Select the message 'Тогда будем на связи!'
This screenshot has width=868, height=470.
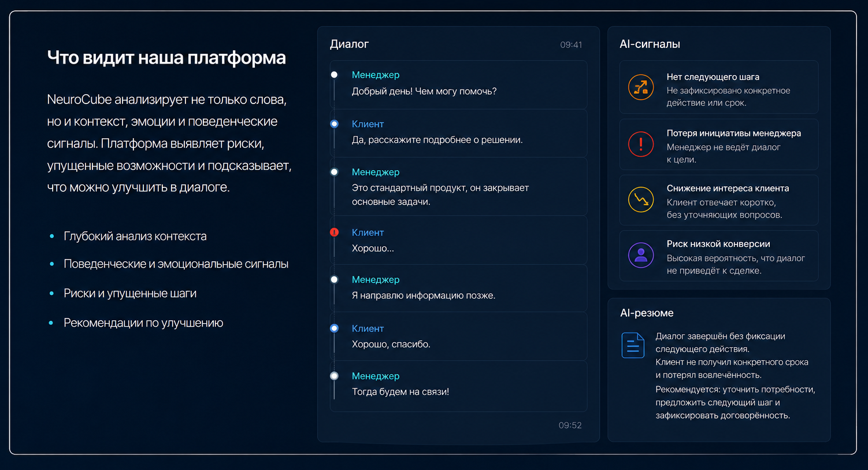[400, 392]
